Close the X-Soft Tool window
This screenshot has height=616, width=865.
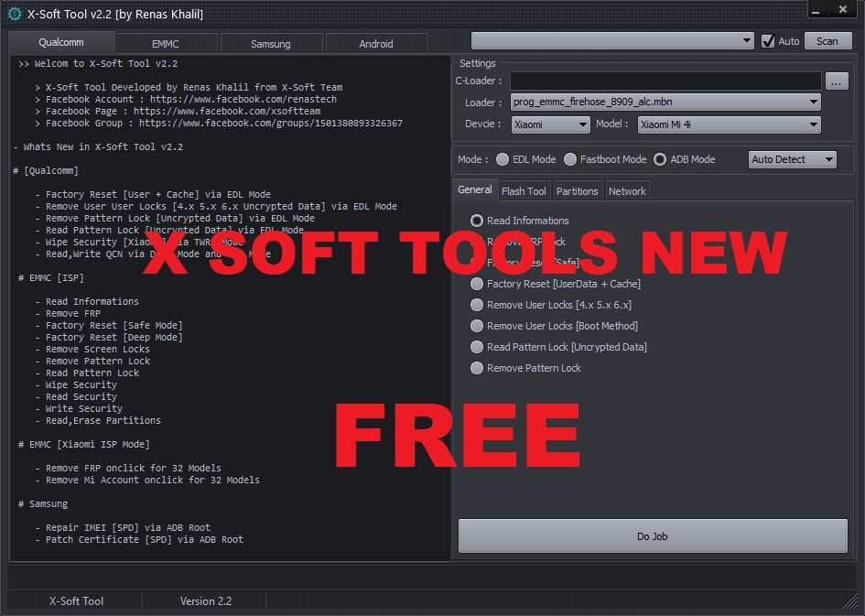[843, 9]
